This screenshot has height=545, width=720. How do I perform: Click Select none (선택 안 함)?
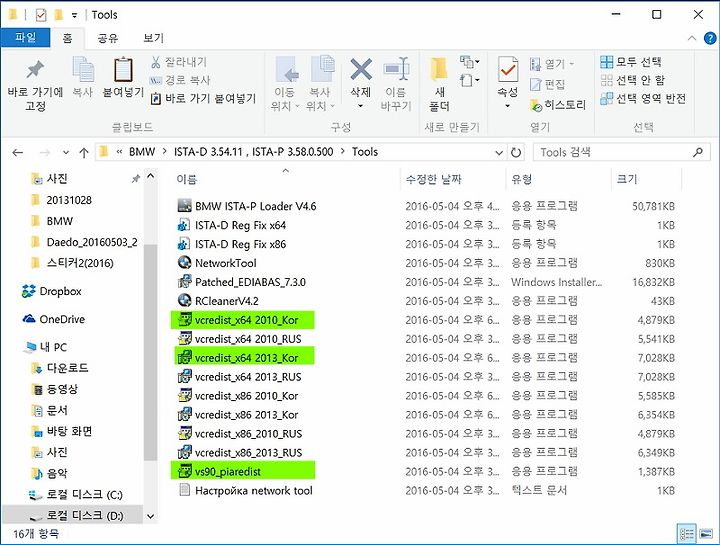(x=633, y=80)
